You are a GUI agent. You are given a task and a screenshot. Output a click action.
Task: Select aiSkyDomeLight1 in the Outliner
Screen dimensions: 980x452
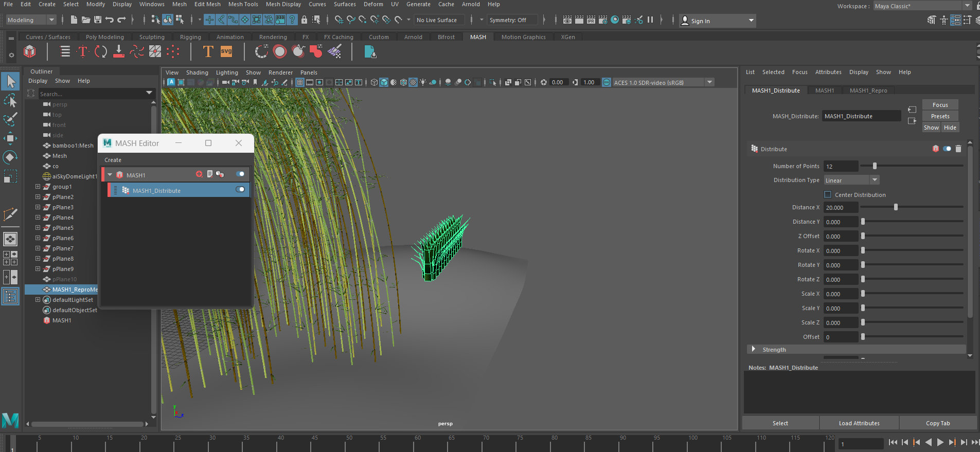[x=75, y=176]
